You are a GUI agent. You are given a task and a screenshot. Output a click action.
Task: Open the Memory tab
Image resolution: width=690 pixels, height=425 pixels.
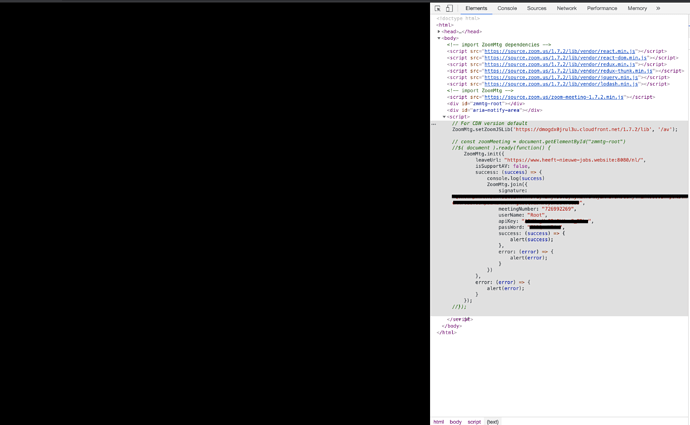(x=637, y=8)
